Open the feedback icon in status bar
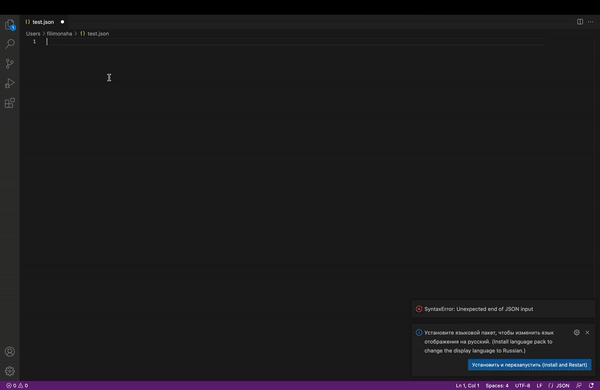 pyautogui.click(x=579, y=385)
